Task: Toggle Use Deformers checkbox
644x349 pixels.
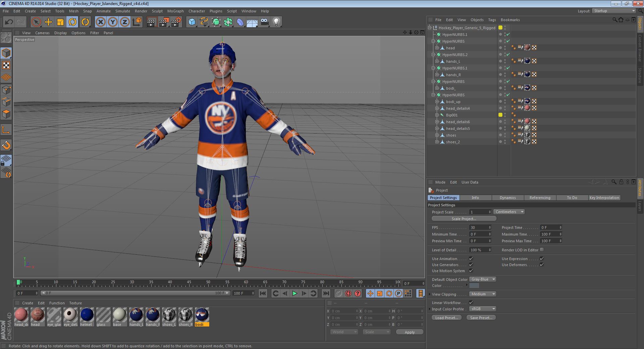Action: click(x=542, y=264)
